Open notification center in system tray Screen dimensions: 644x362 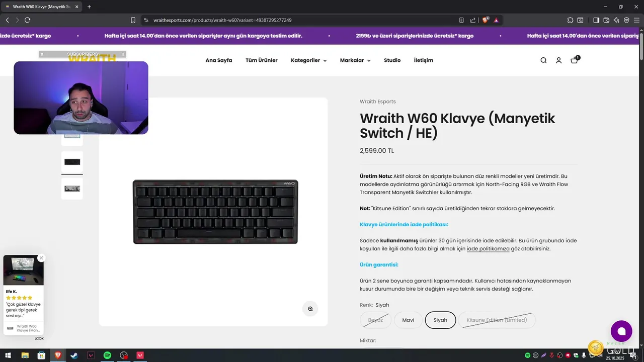click(633, 355)
